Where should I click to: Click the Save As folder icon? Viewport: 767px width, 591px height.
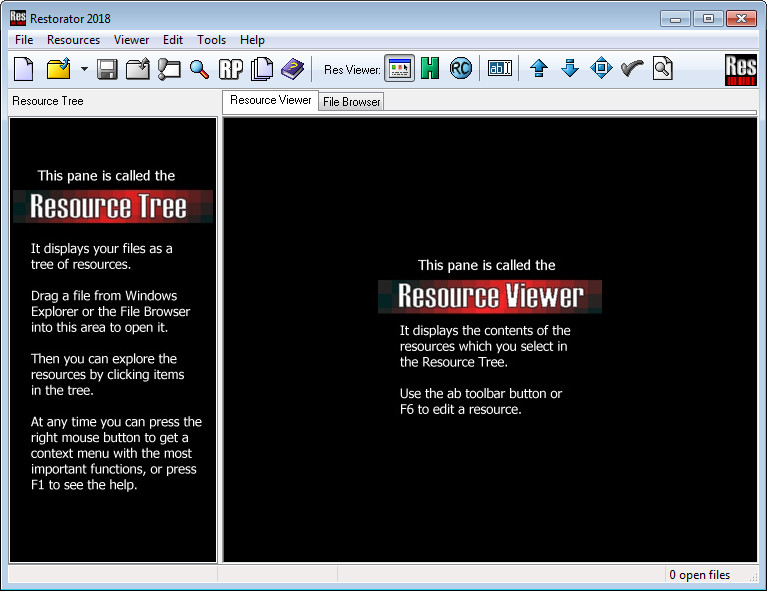(x=138, y=68)
